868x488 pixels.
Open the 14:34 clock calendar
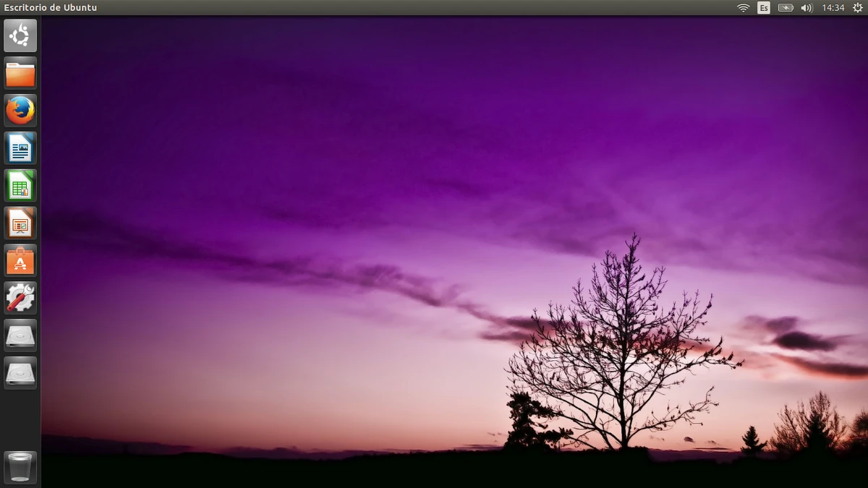(832, 7)
